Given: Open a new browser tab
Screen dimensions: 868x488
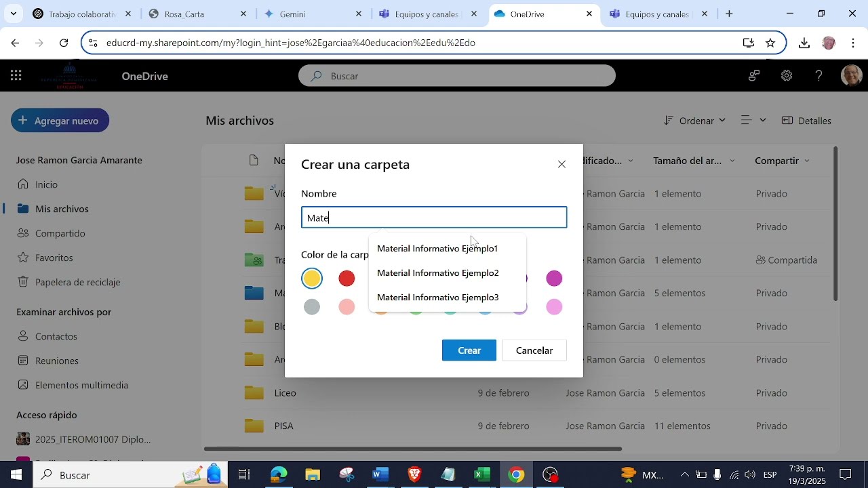Looking at the screenshot, I should pyautogui.click(x=730, y=14).
